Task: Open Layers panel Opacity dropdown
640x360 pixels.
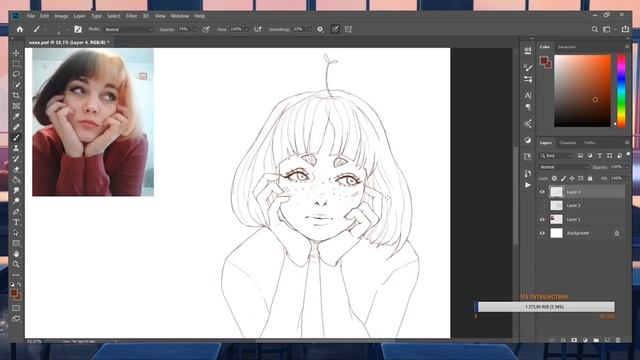Action: (627, 167)
